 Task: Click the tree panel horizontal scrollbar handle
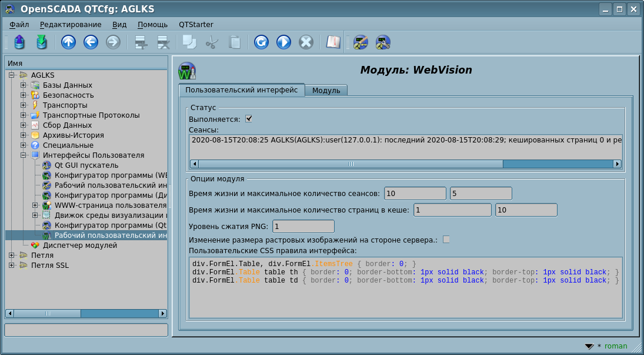click(47, 313)
